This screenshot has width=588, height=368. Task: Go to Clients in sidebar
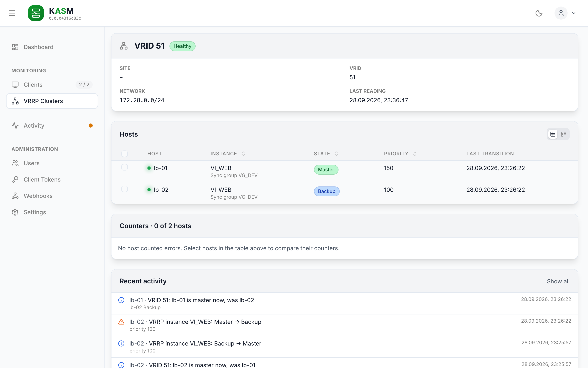click(52, 85)
